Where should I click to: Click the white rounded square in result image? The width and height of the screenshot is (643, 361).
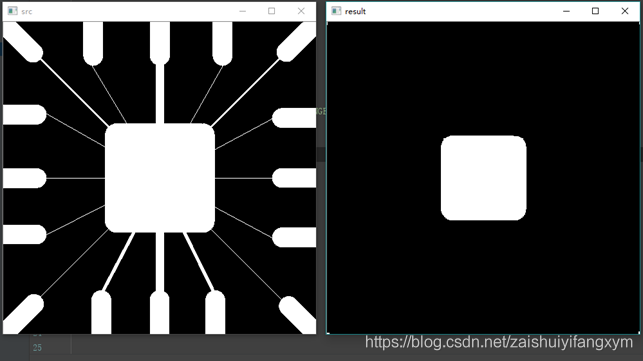[483, 178]
